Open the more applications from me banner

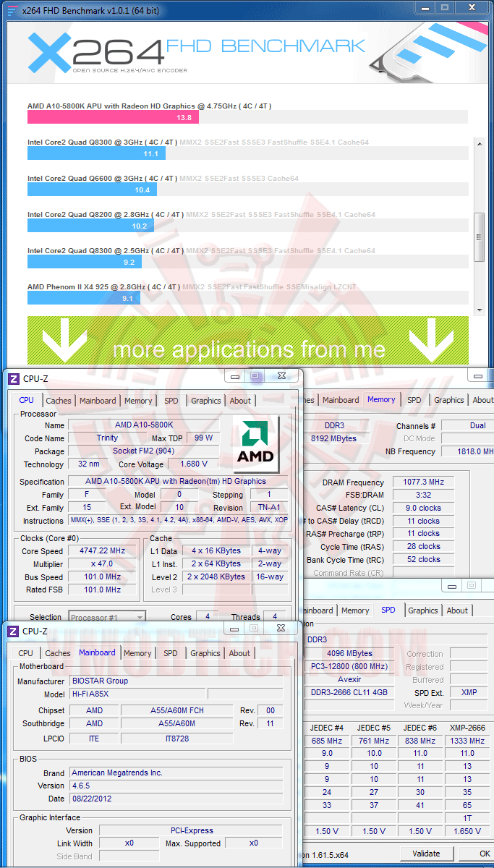[248, 340]
